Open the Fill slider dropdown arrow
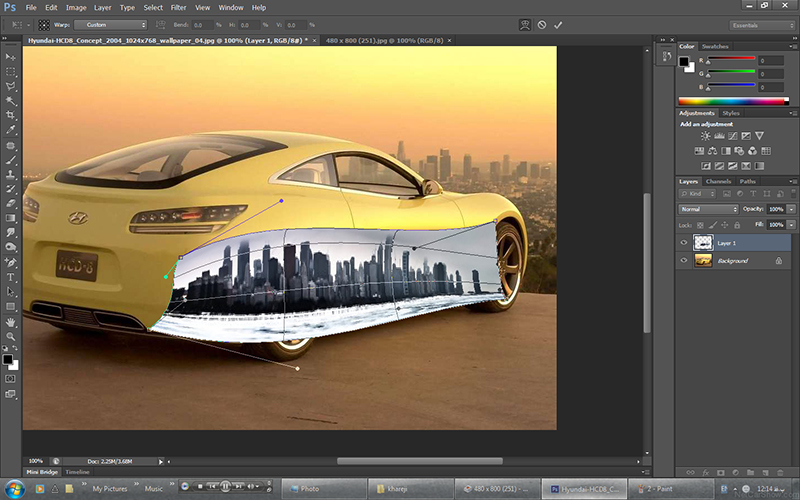 pyautogui.click(x=791, y=224)
